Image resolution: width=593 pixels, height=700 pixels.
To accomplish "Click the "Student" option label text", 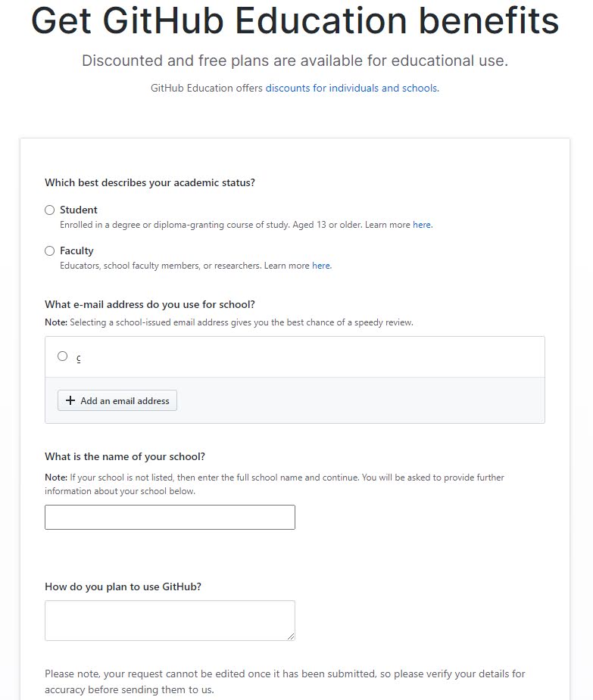I will pyautogui.click(x=79, y=210).
